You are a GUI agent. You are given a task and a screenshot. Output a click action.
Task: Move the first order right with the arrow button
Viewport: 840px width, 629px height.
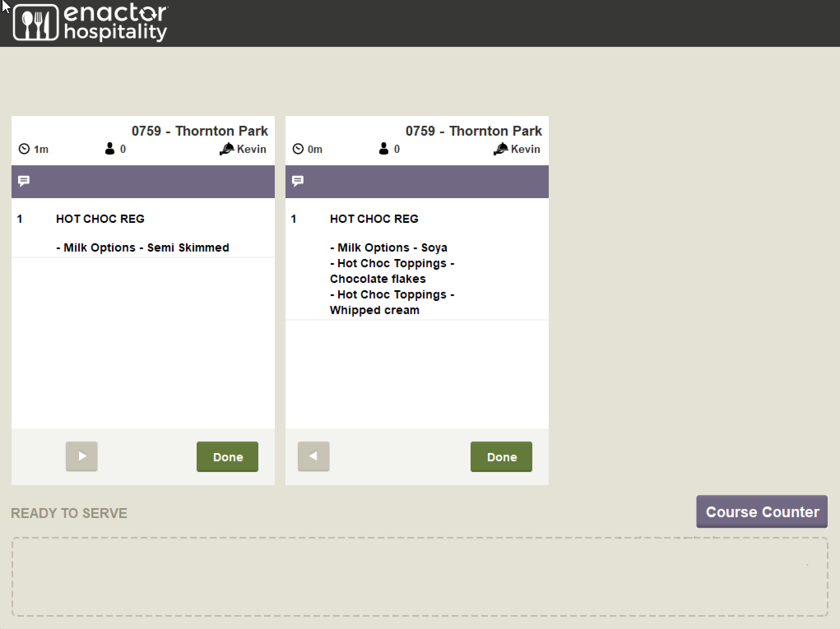tap(81, 456)
